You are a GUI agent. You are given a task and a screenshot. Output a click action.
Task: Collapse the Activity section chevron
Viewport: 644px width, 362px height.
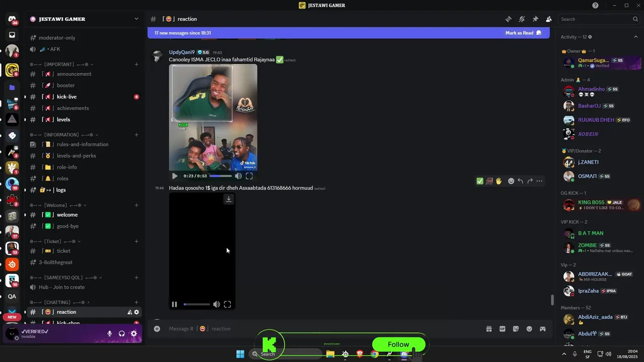click(x=636, y=37)
